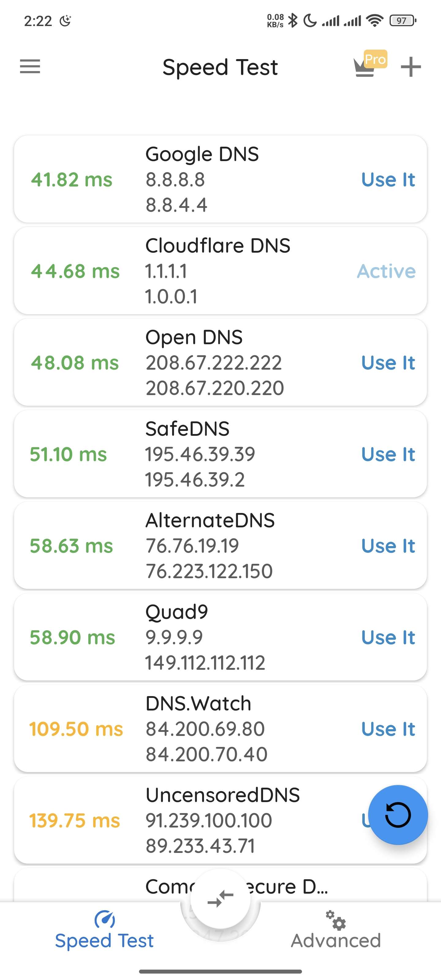
Task: Tap the 208.67.222.222 address
Action: pos(213,363)
